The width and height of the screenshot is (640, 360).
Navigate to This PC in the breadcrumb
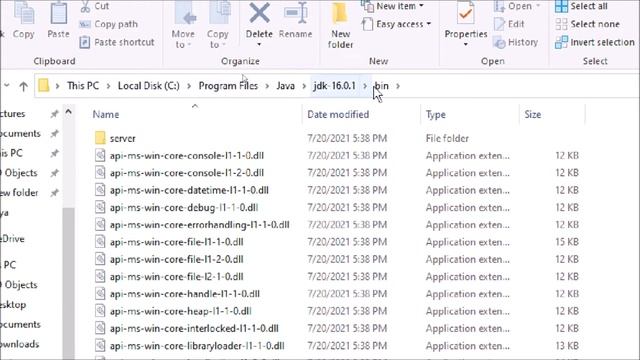[x=83, y=86]
